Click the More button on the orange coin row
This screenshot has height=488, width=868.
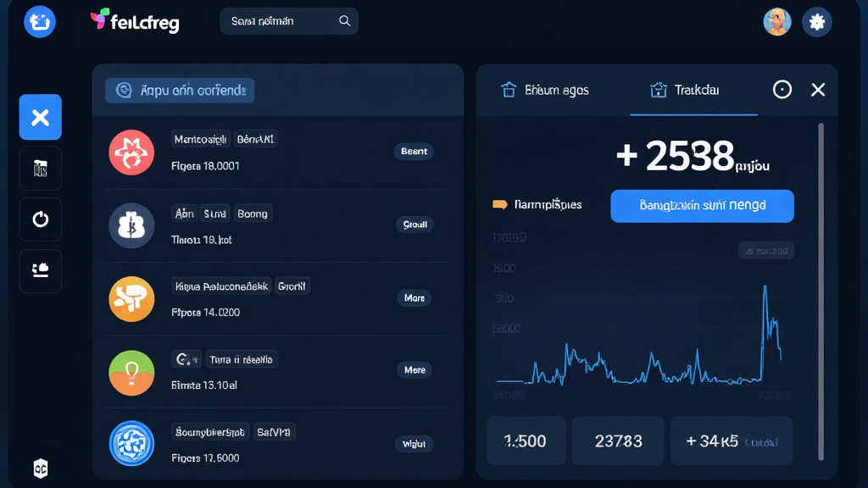[414, 298]
